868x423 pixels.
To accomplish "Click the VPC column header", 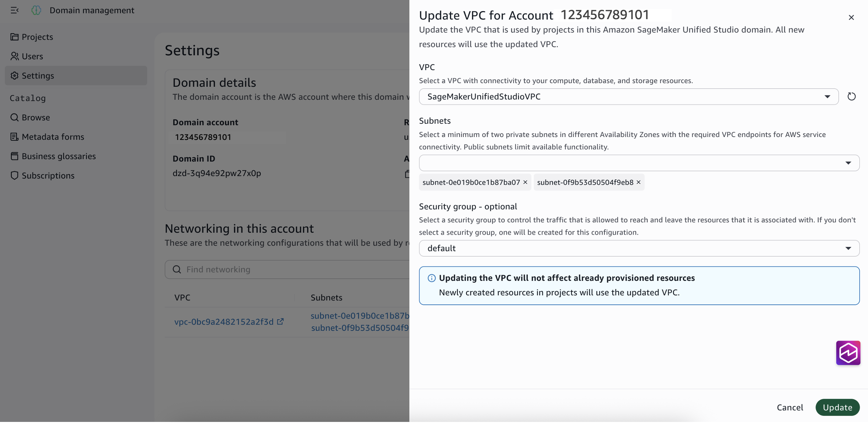I will click(x=182, y=298).
